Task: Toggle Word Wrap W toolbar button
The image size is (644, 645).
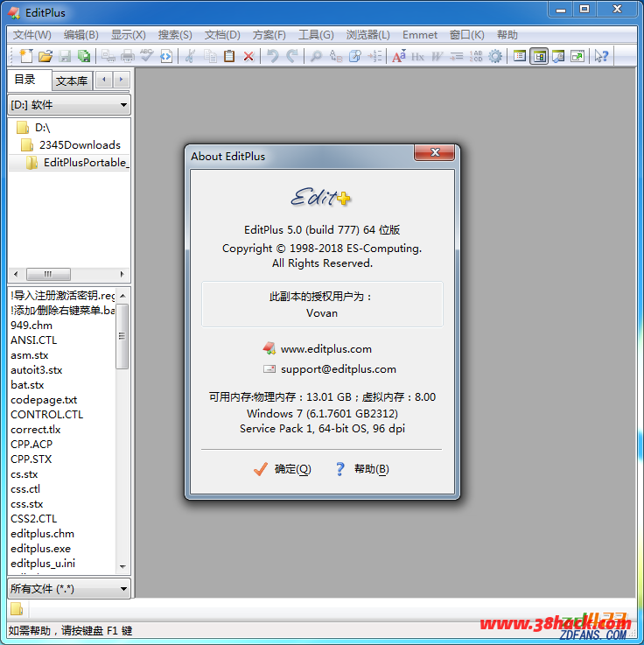Action: click(437, 56)
